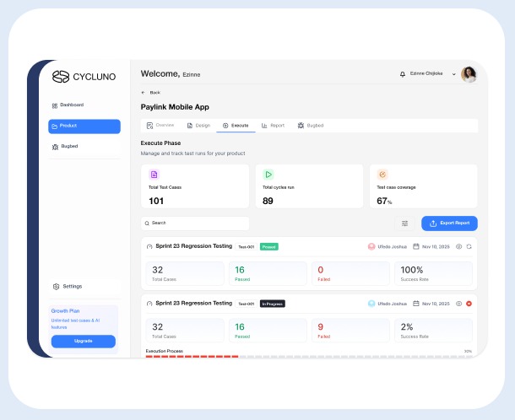Click the Cycluno logo
Viewport: 515px width, 420px height.
[x=84, y=77]
